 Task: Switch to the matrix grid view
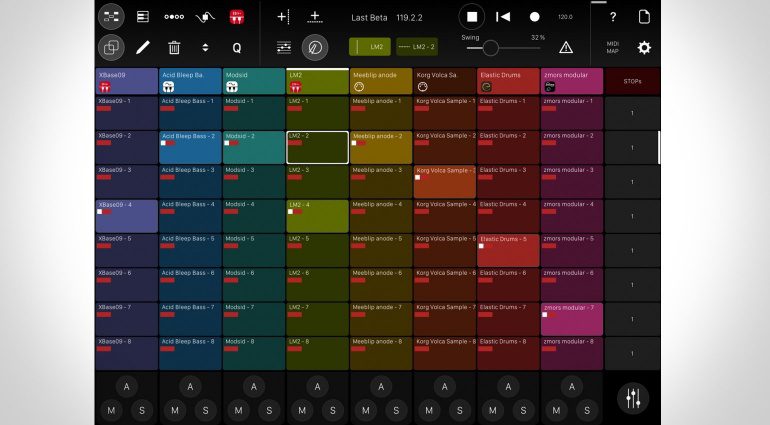tap(111, 17)
